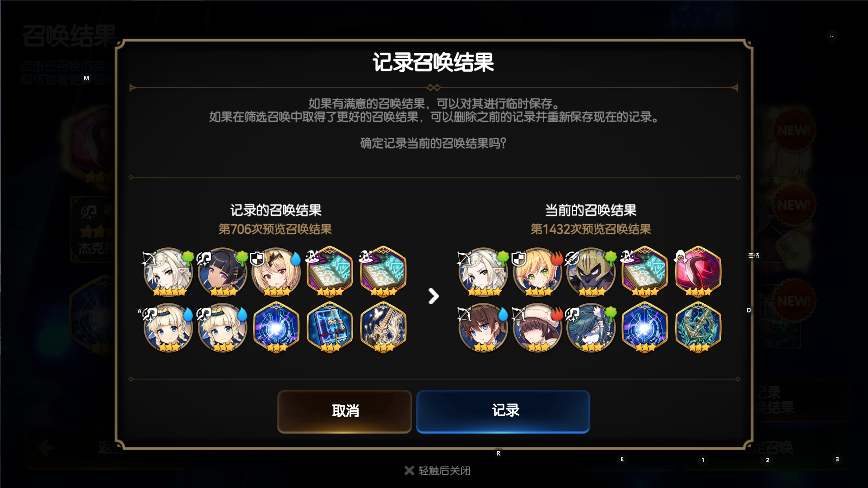Click blue glowing orb artifact in recorded results
The height and width of the screenshot is (488, 868).
pos(276,327)
